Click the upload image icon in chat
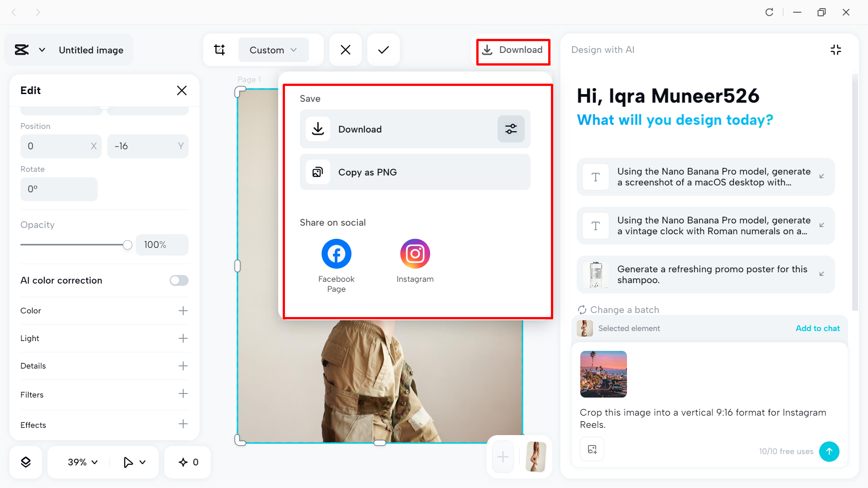 [x=592, y=449]
